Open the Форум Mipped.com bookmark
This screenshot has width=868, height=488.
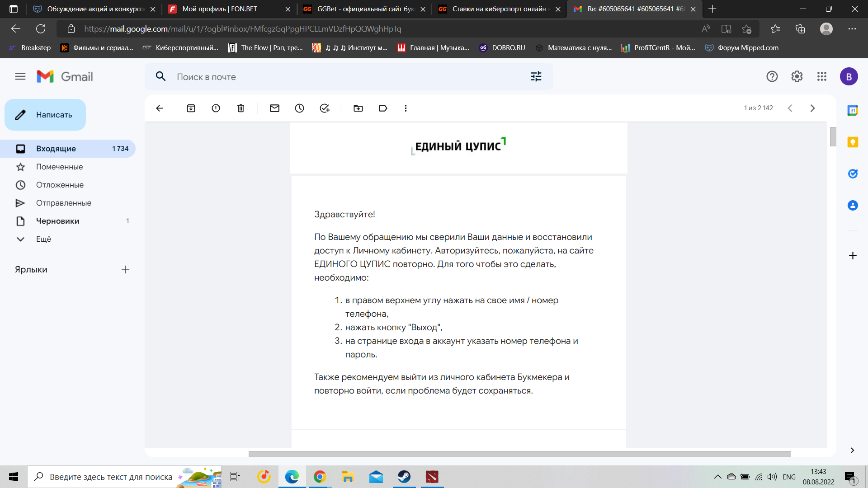tap(742, 48)
